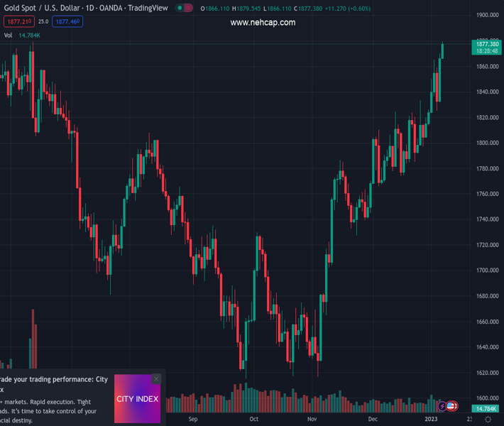Open chart settings gear icon

(488, 420)
